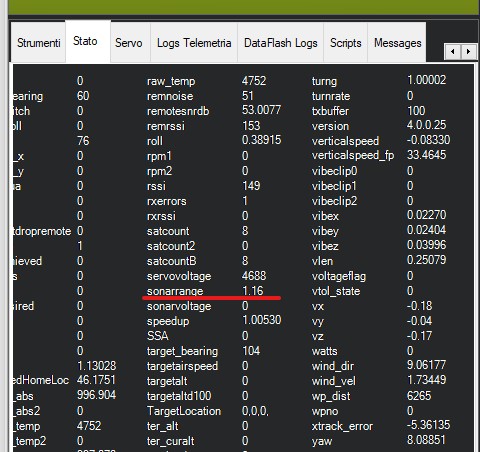Select the satcount label

click(168, 231)
